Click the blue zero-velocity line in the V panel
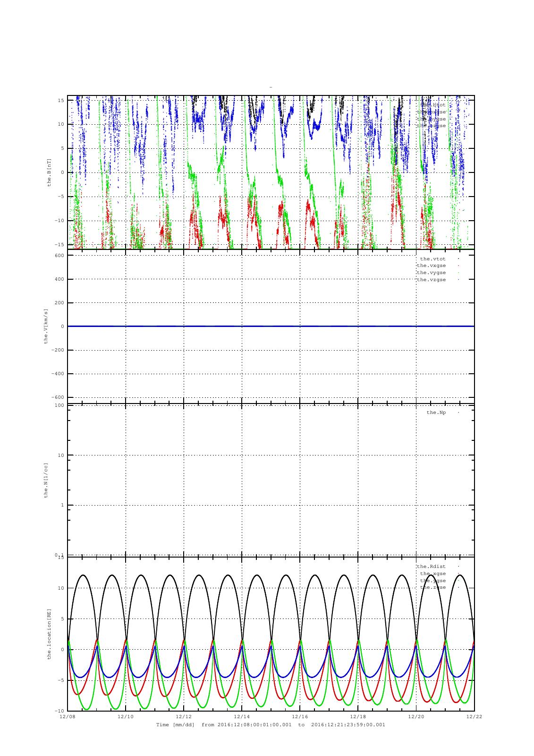This screenshot has height=756, width=534. [x=271, y=326]
